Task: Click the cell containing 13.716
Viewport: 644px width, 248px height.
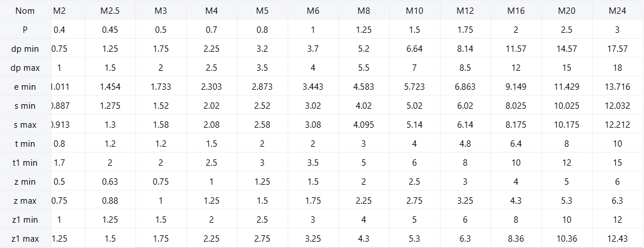Action: [x=617, y=86]
